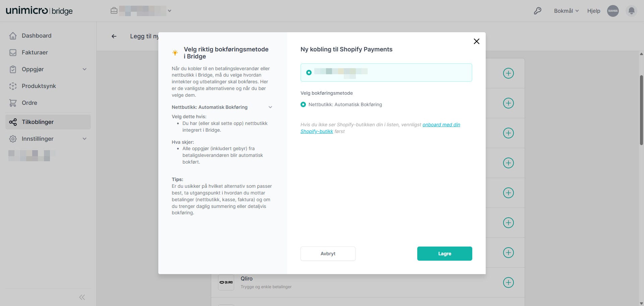The height and width of the screenshot is (306, 644).
Task: Click the search key icon in the header
Action: tap(538, 11)
